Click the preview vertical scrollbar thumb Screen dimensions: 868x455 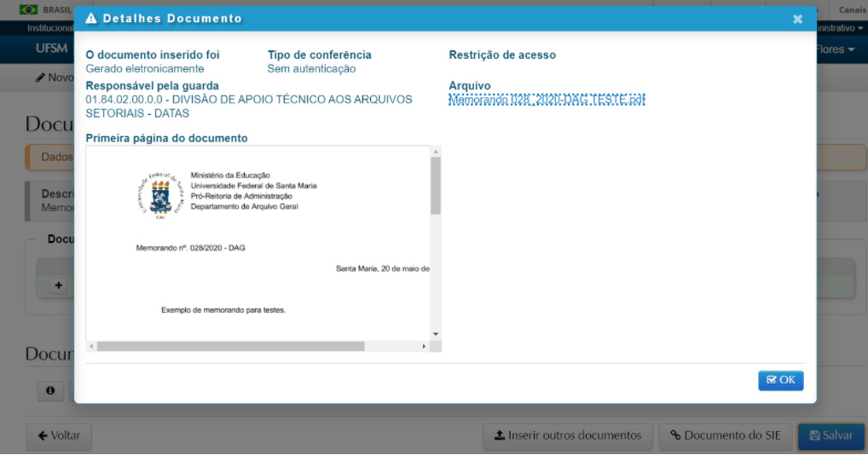pyautogui.click(x=435, y=185)
